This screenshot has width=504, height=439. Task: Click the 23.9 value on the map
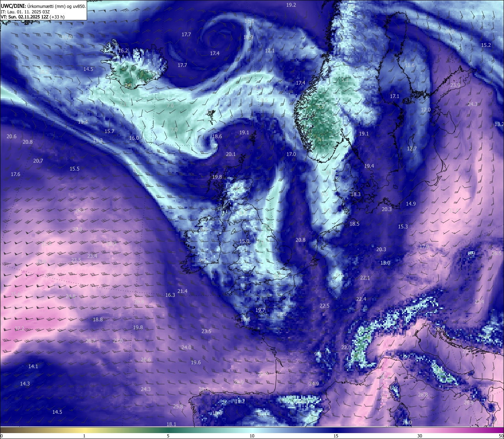(x=455, y=85)
